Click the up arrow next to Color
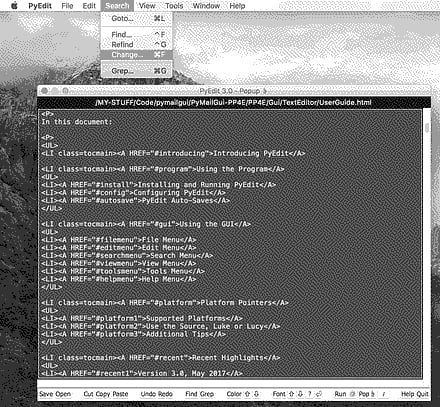The image size is (440, 407). 247,394
